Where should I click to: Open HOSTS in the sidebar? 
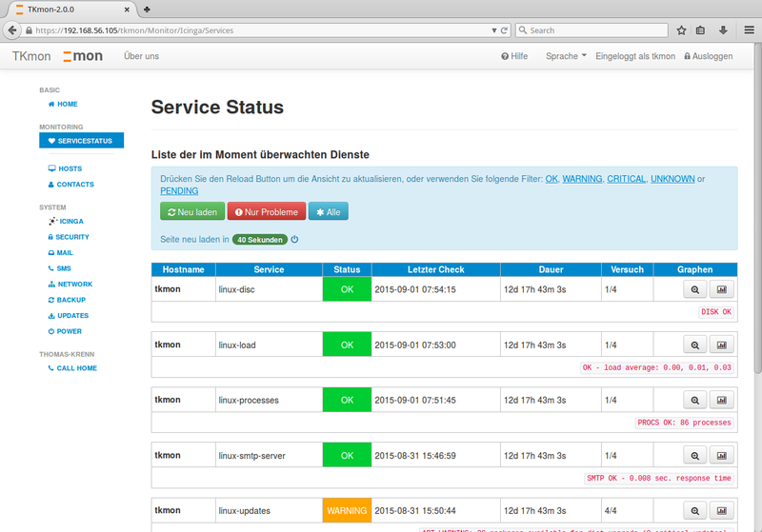(x=65, y=168)
